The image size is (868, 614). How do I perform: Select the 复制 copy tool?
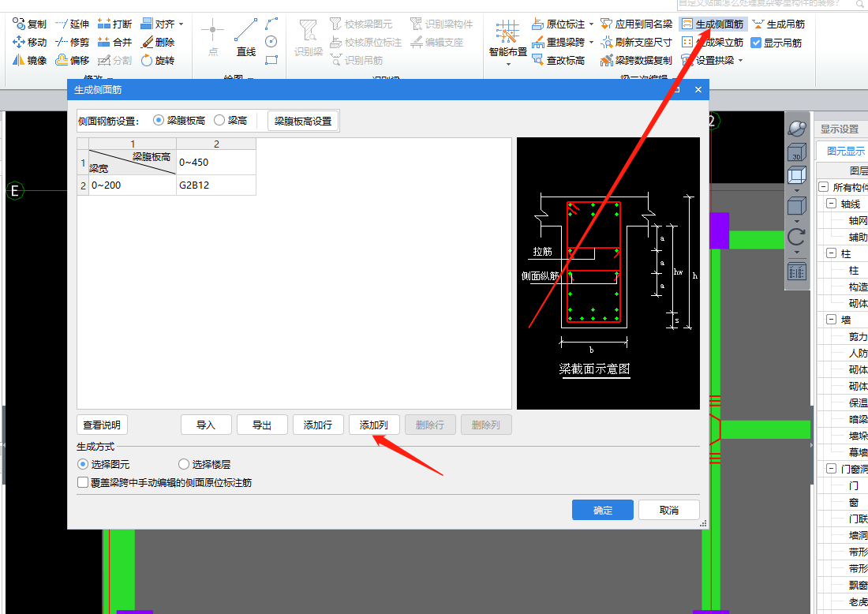click(x=29, y=24)
